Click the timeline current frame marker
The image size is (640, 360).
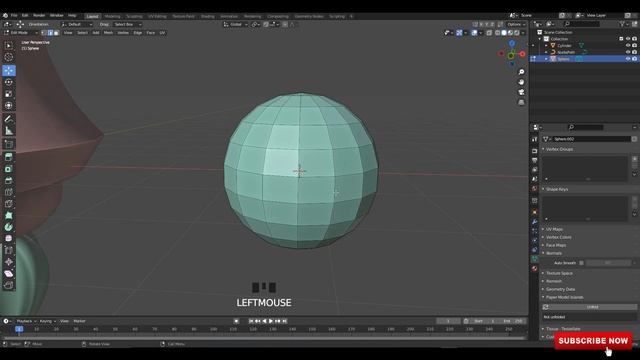pyautogui.click(x=19, y=329)
